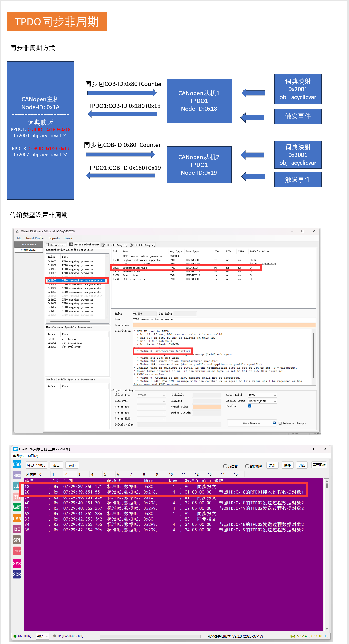Open the Access SRDO dropdown
Viewport: 349px width, 644px height.
(x=151, y=419)
